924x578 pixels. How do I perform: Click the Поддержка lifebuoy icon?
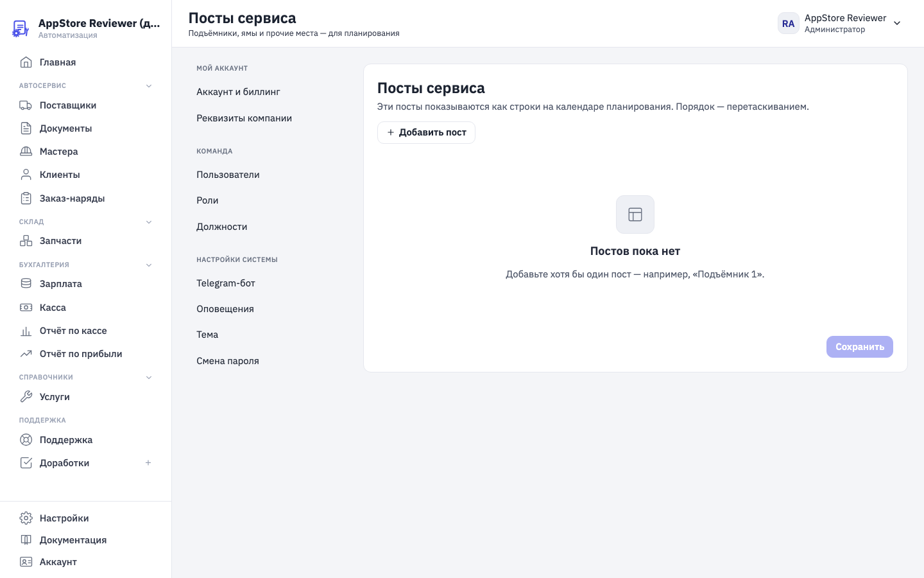click(x=26, y=440)
